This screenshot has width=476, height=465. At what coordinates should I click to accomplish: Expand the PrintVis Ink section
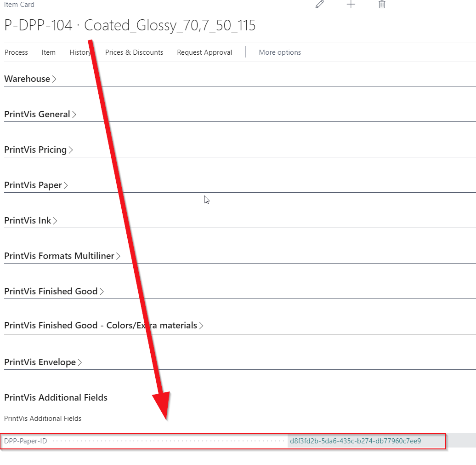pos(28,221)
